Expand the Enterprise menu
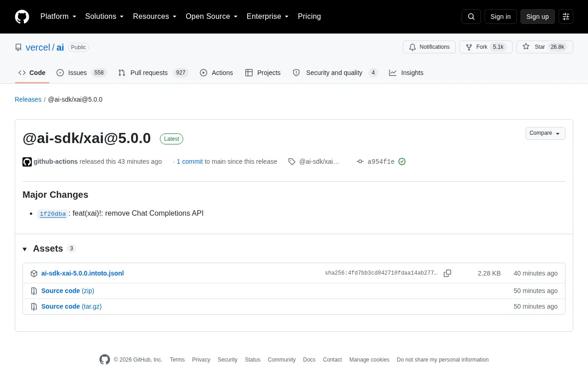 (x=268, y=17)
